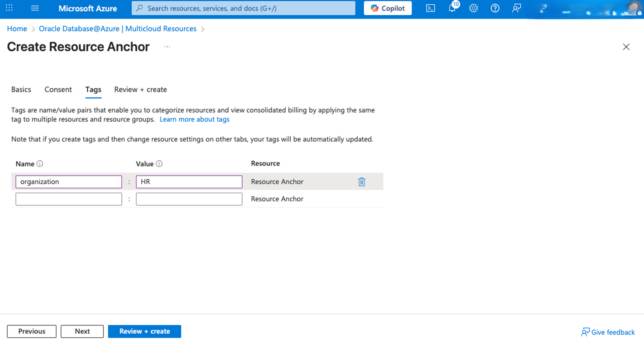Screen dimensions: 644x346
Task: Click the Next button
Action: pos(82,331)
